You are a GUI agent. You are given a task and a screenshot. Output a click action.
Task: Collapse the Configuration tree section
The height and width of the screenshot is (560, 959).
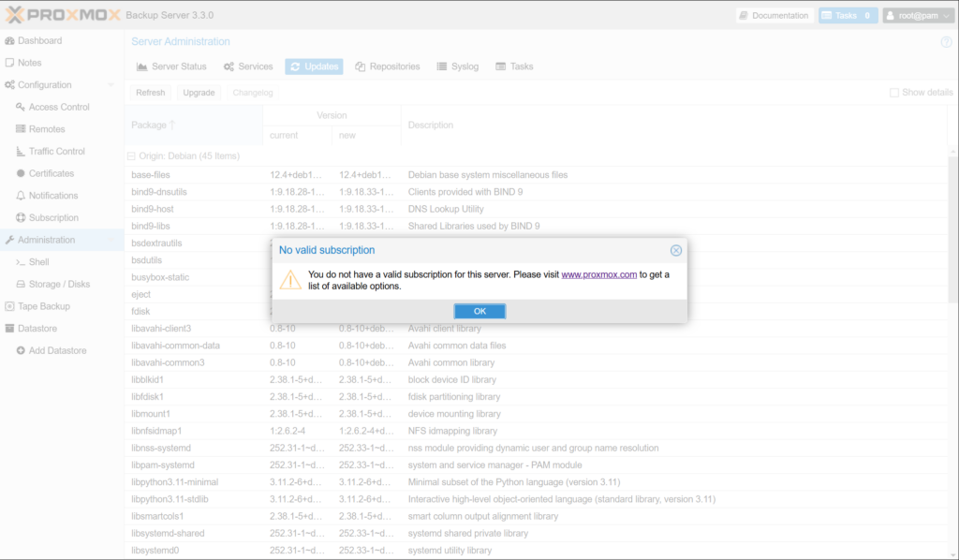[111, 85]
